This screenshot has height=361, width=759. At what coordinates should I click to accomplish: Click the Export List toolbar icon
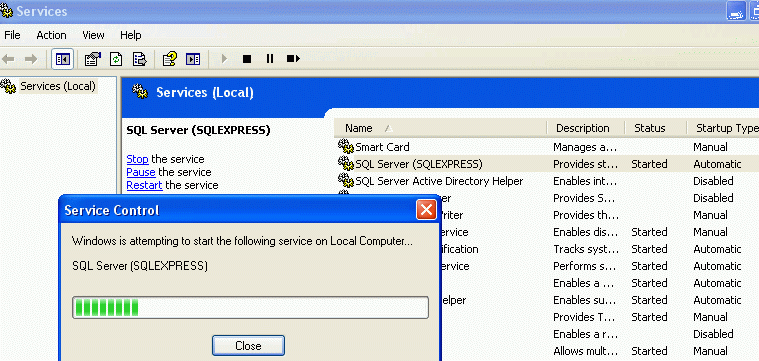coord(139,59)
